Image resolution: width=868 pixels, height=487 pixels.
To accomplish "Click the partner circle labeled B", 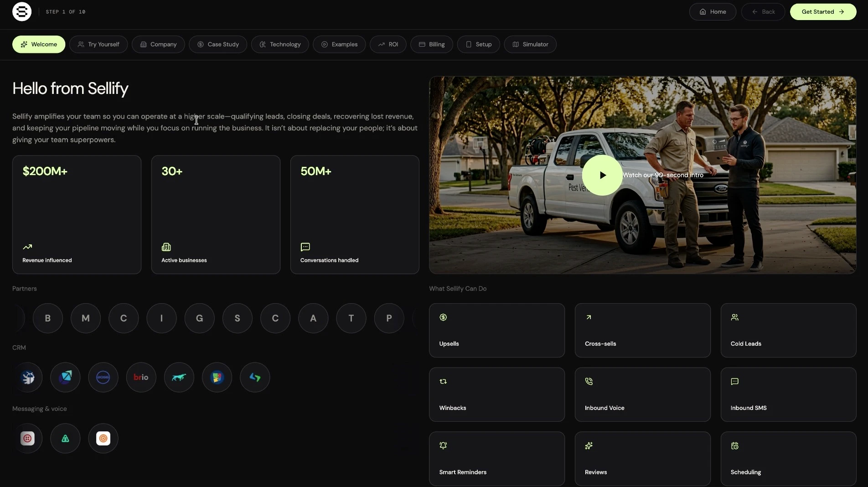I will point(48,318).
